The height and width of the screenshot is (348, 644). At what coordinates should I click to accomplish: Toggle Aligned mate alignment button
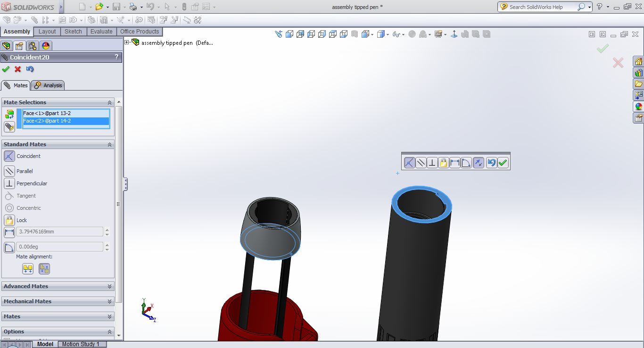pyautogui.click(x=28, y=269)
